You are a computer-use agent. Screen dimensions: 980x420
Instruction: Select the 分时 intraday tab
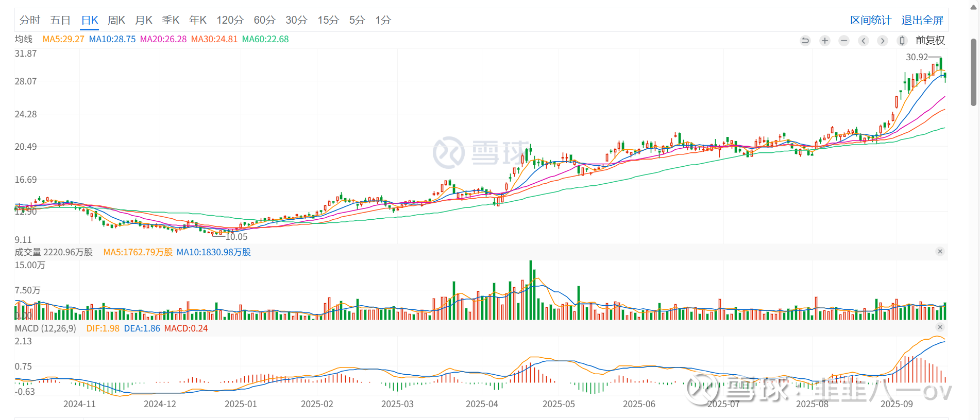point(30,20)
